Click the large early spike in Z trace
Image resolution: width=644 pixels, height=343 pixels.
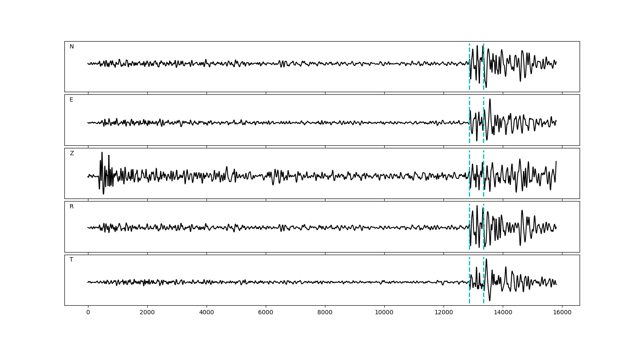[102, 153]
